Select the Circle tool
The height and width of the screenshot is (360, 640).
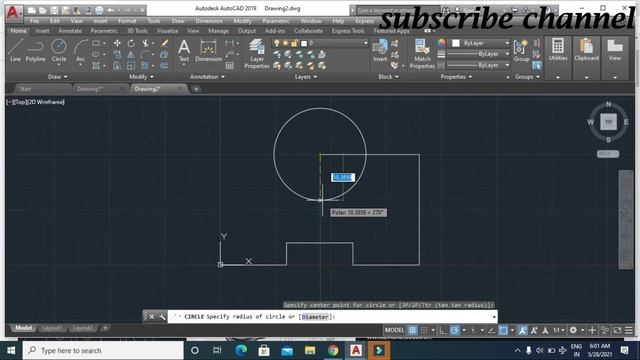[x=59, y=50]
